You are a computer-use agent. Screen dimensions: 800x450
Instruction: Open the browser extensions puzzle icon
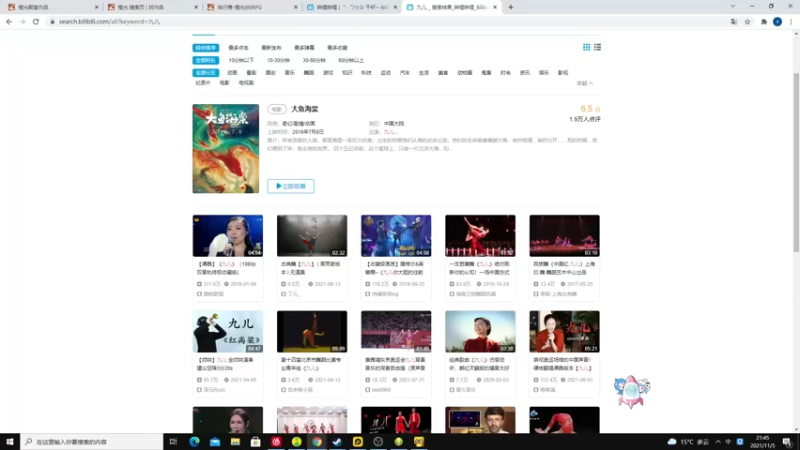(x=763, y=21)
